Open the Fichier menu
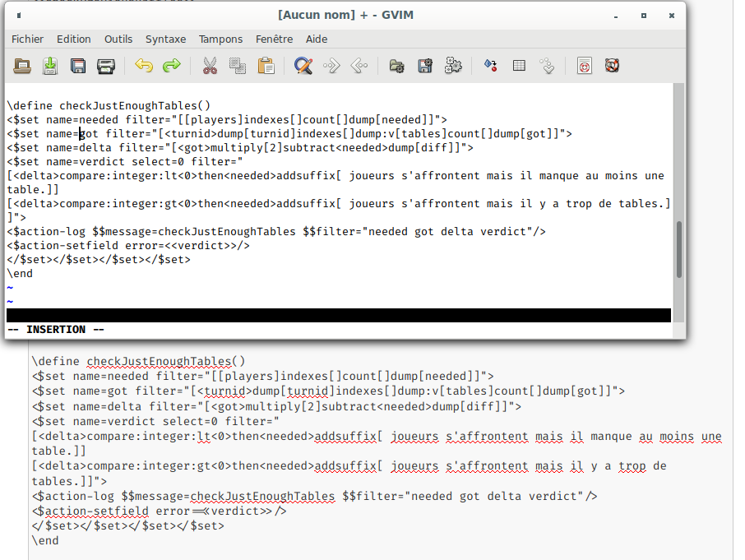The height and width of the screenshot is (560, 745). pyautogui.click(x=28, y=39)
